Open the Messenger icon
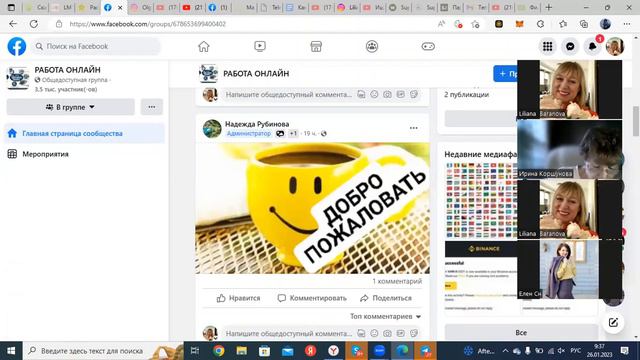This screenshot has width=640, height=360. pos(570,47)
